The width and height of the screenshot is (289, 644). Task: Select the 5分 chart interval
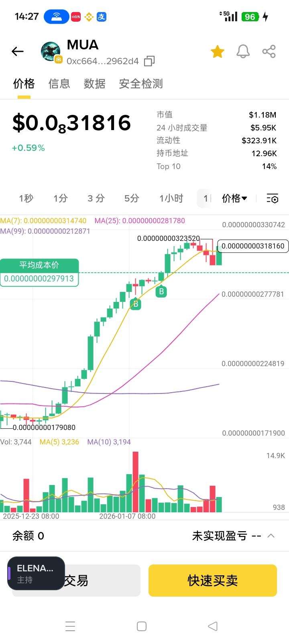click(132, 198)
